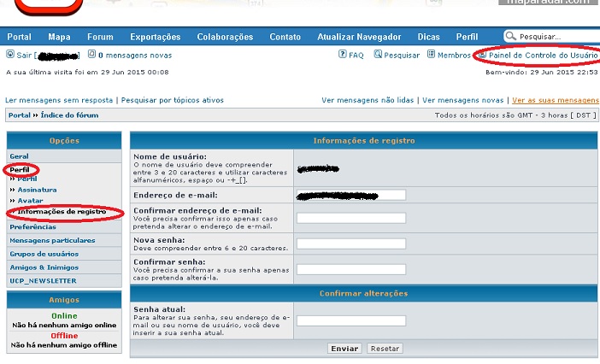
Task: Open the Perfil sub-item under Perfil
Action: pyautogui.click(x=27, y=179)
